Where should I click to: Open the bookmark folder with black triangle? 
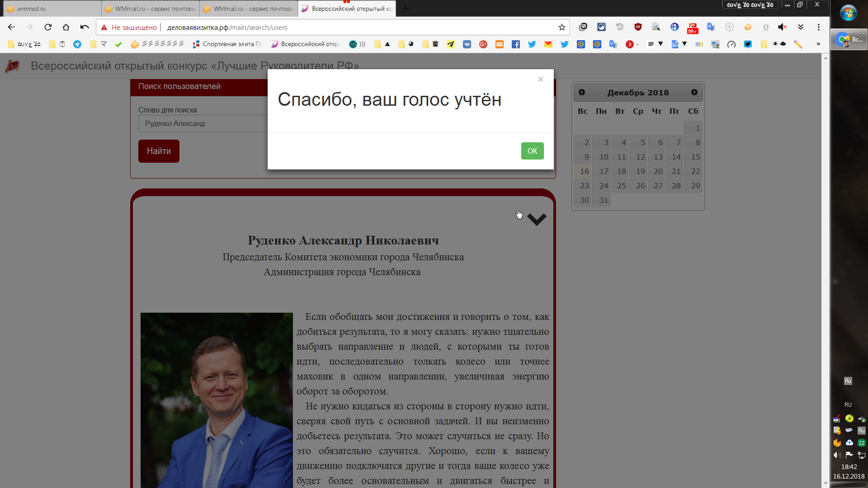[382, 44]
